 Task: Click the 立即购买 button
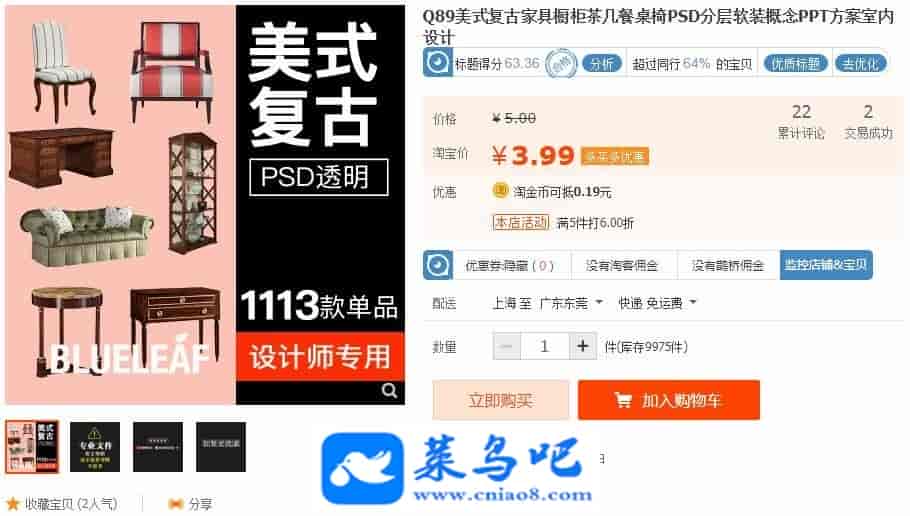[x=500, y=400]
